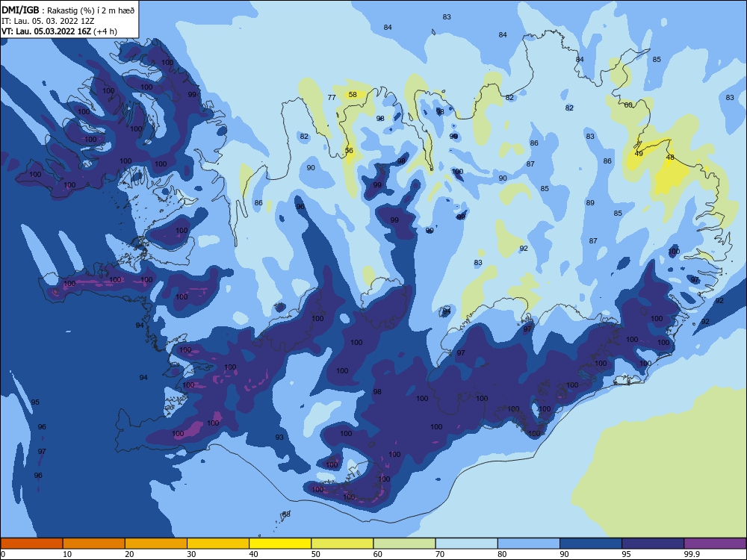This screenshot has height=560, width=747.
Task: Click the dark blue 90–95 legend swatch
Action: click(x=591, y=544)
